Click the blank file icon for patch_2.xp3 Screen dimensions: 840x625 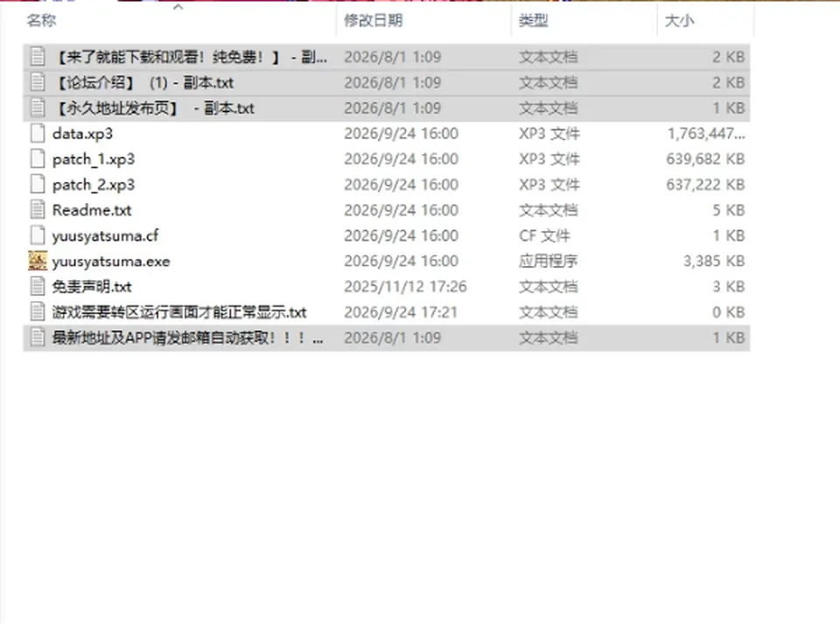click(x=38, y=185)
